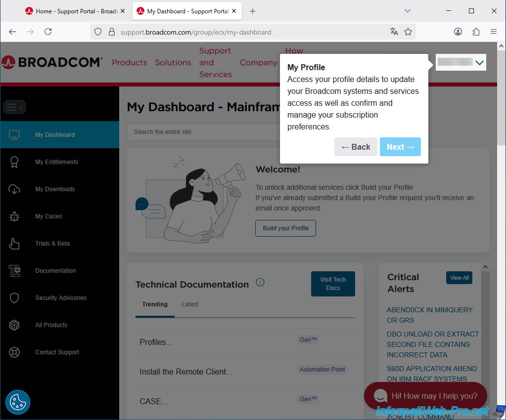Open the browser tab list dropdown
Screen dimensions: 506x420
coord(408,11)
